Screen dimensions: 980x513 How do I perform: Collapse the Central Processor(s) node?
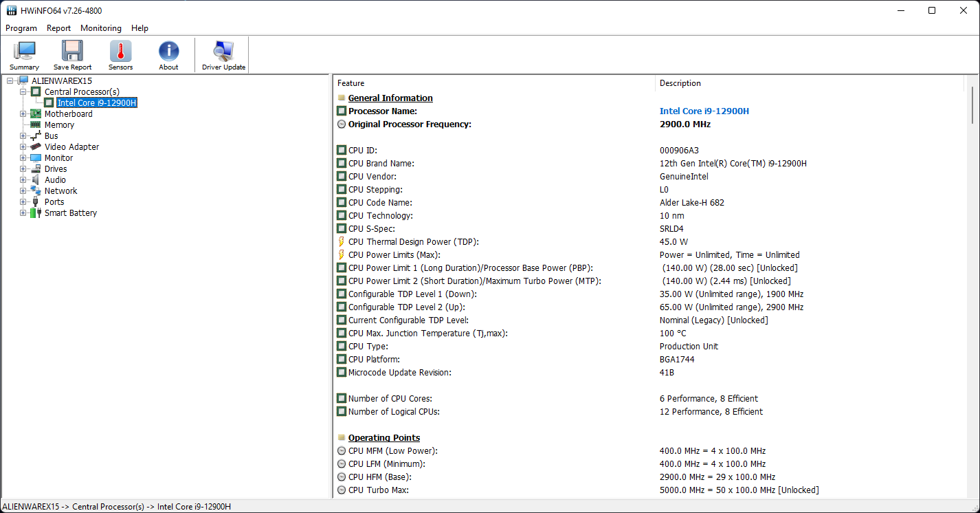pos(23,92)
